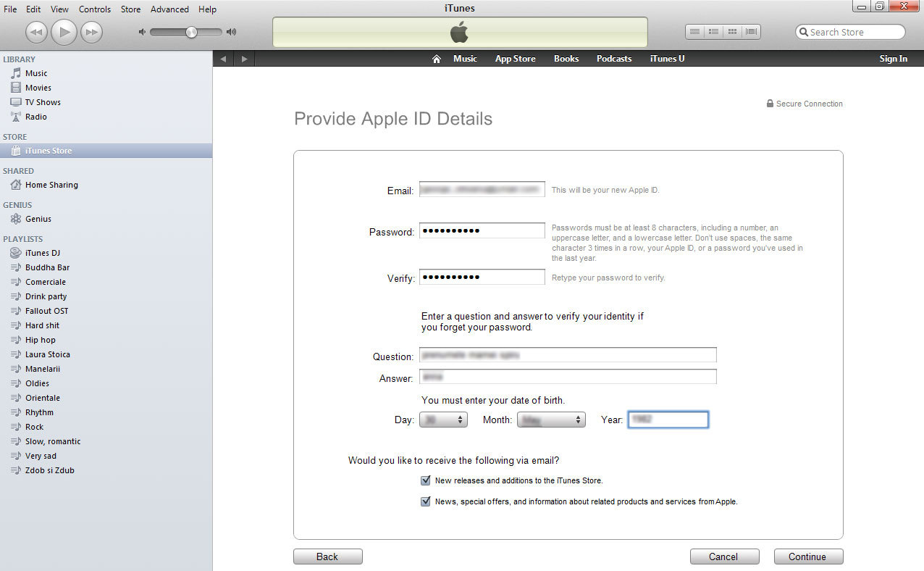Uncheck News and special offers emails

[426, 501]
